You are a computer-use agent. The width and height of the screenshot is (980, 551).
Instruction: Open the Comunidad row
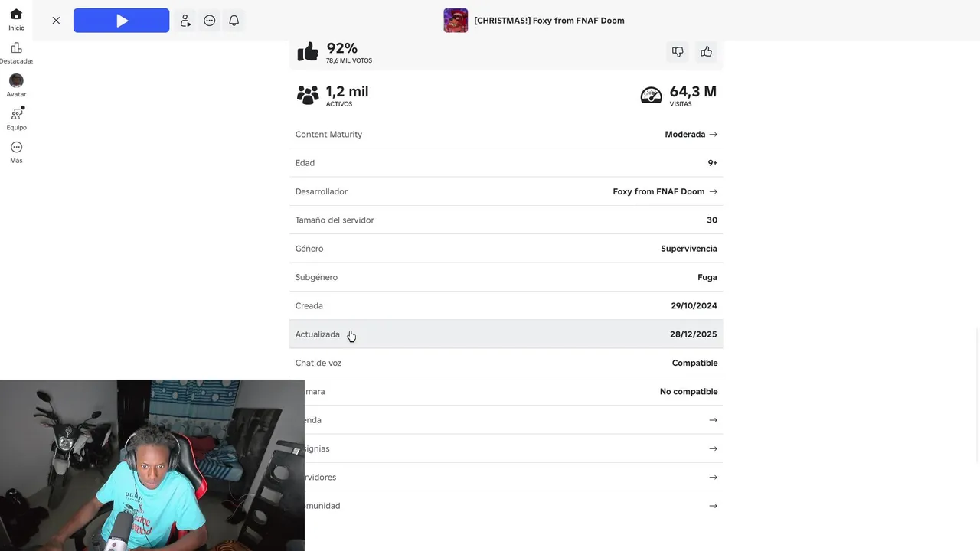(x=506, y=506)
